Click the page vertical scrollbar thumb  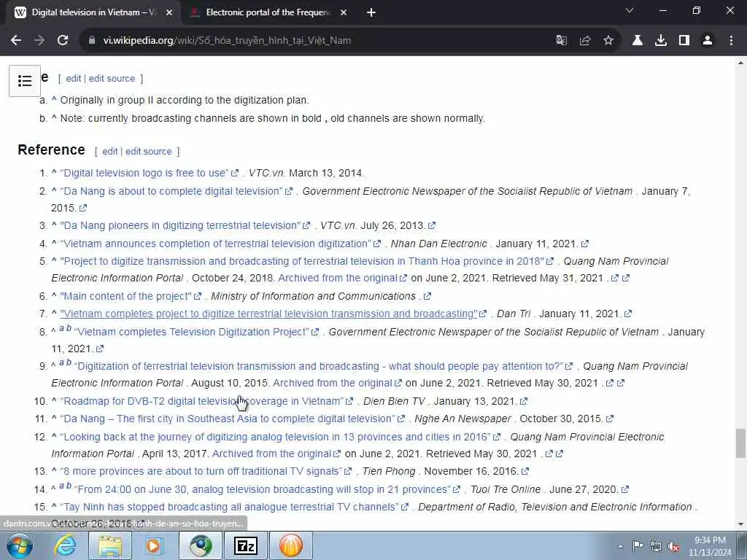[740, 443]
